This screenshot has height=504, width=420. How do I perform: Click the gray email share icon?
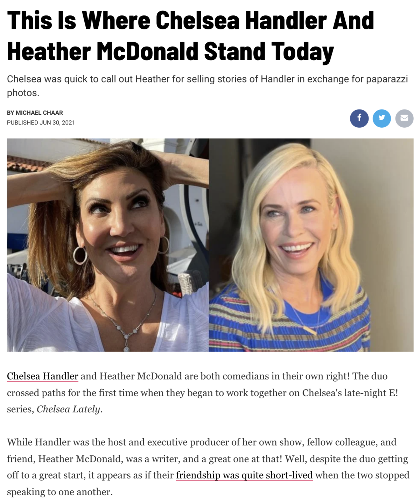click(x=404, y=118)
